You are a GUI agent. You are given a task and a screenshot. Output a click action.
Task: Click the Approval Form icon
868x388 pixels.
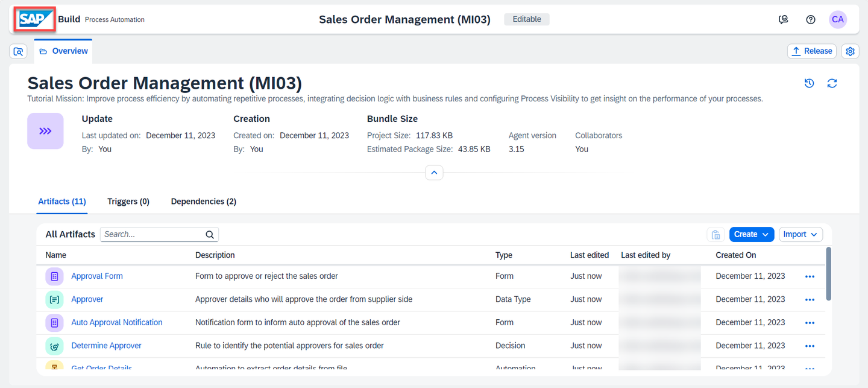pyautogui.click(x=54, y=276)
